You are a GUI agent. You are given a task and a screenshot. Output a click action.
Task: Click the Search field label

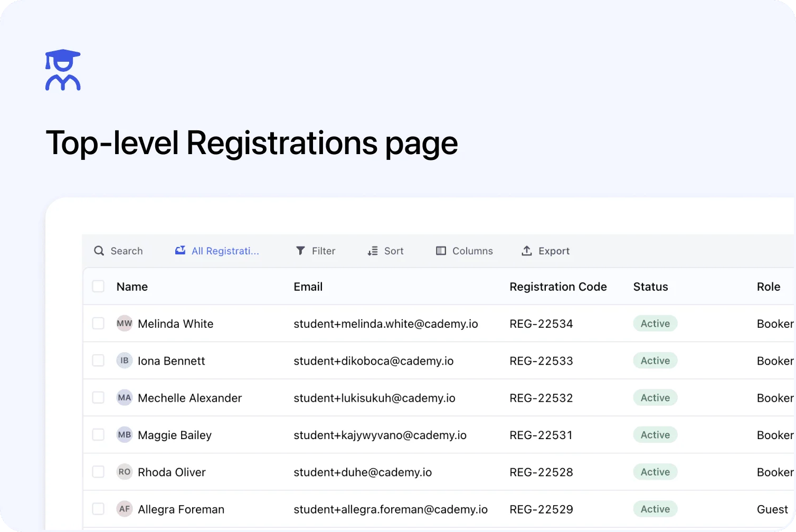click(127, 251)
